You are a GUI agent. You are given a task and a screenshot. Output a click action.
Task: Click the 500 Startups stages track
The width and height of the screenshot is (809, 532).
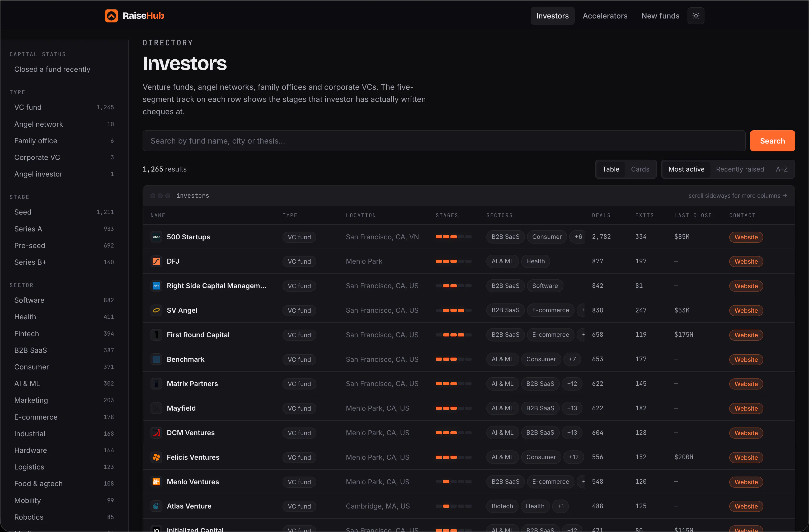pos(453,237)
